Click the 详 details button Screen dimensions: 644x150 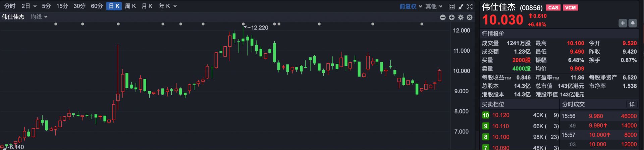pyautogui.click(x=632, y=104)
